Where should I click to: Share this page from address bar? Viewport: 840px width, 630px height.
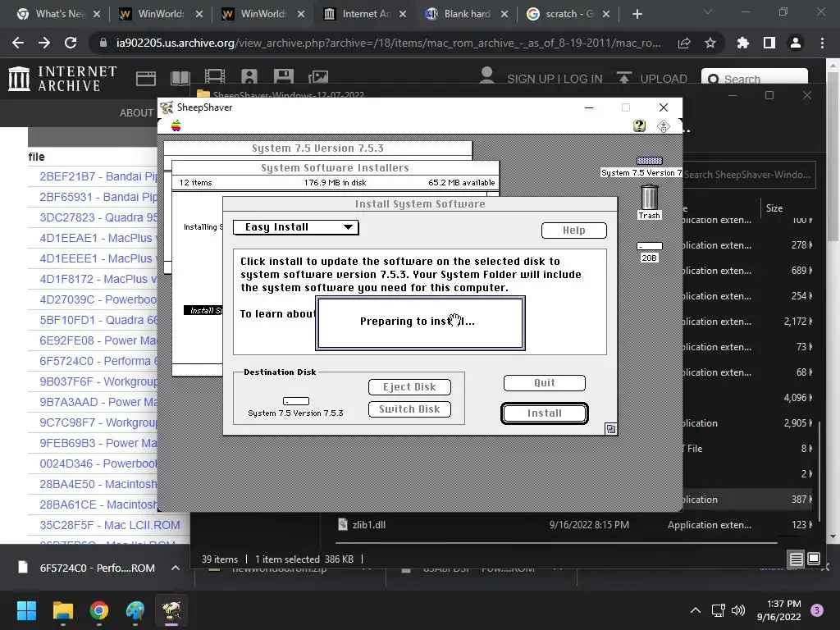pos(684,43)
